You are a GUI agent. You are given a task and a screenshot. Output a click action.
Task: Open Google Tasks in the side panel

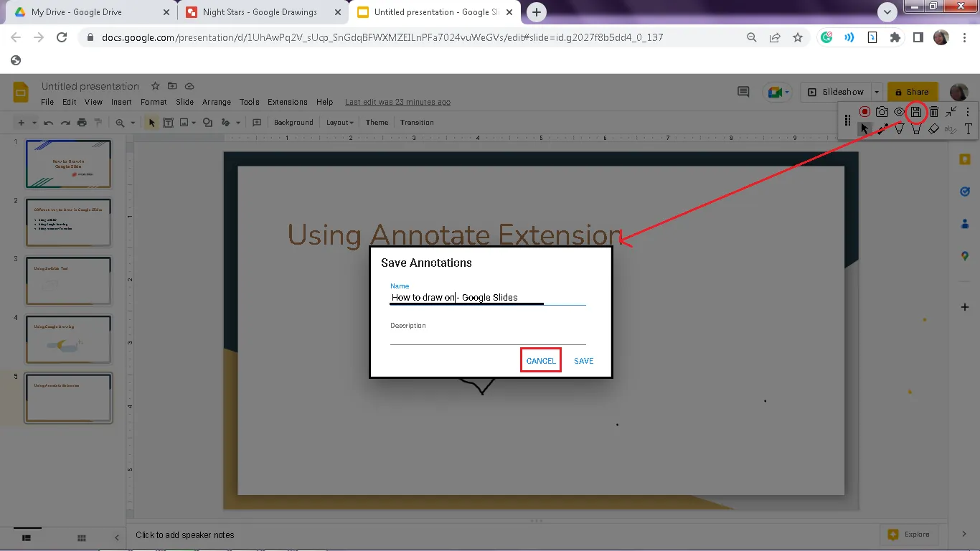point(965,192)
